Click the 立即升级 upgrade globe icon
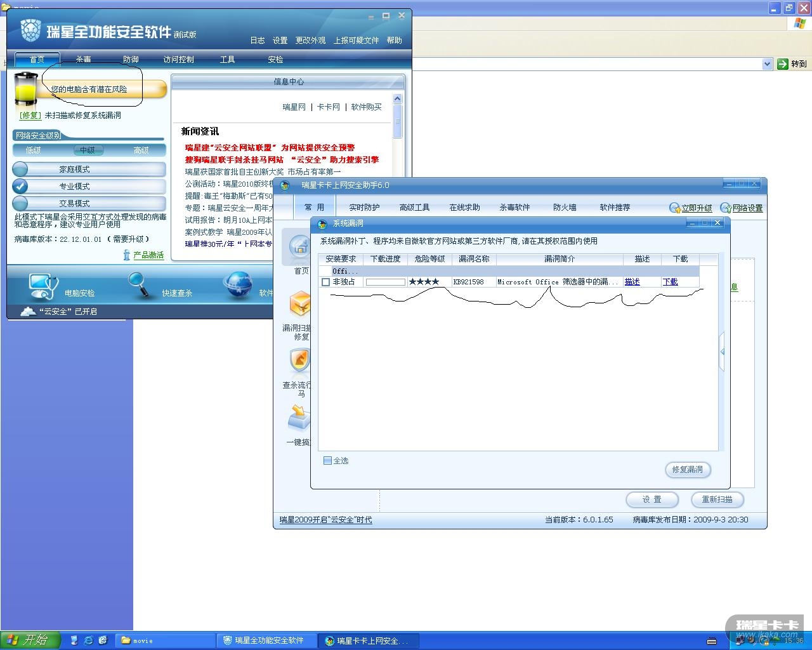The height and width of the screenshot is (650, 812). tap(675, 208)
